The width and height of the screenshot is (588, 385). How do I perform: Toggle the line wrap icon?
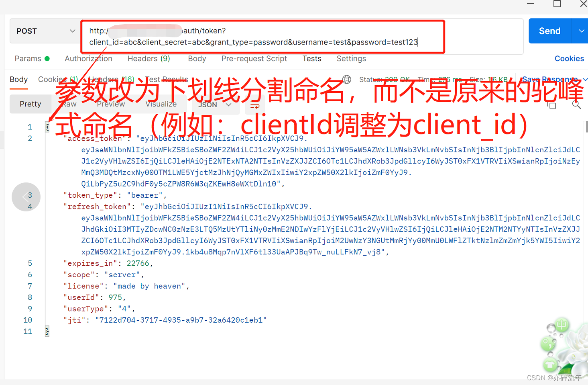[x=255, y=106]
